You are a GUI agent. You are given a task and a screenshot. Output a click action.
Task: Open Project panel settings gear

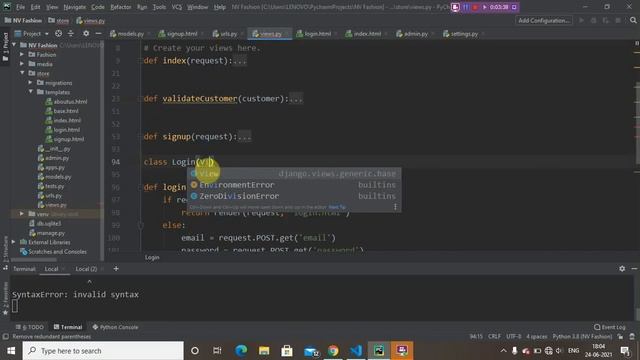click(x=86, y=34)
